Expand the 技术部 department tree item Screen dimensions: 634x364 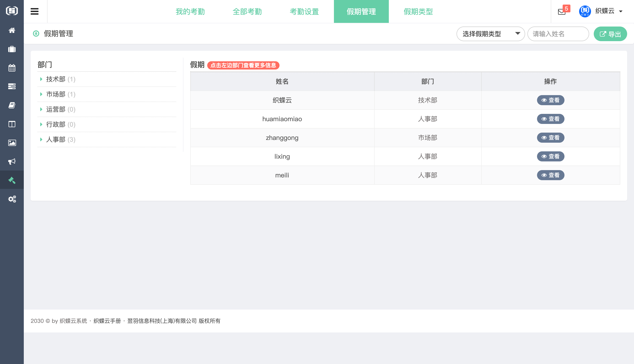click(x=56, y=79)
